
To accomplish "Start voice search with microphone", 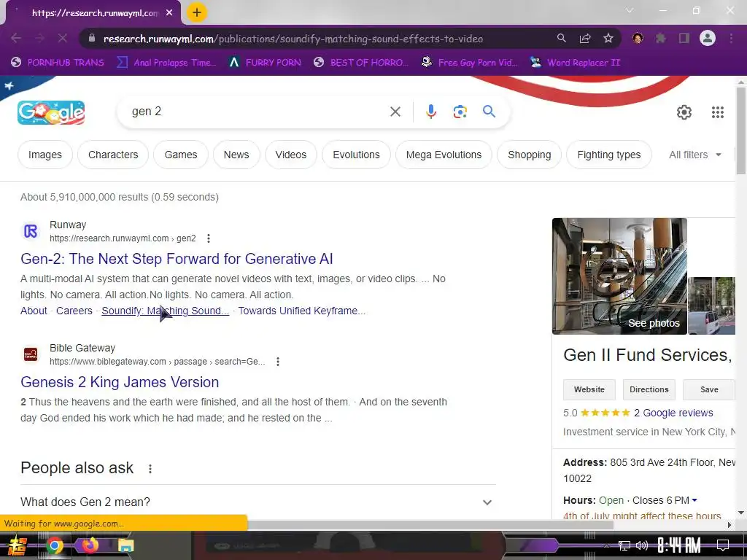I will pyautogui.click(x=430, y=112).
